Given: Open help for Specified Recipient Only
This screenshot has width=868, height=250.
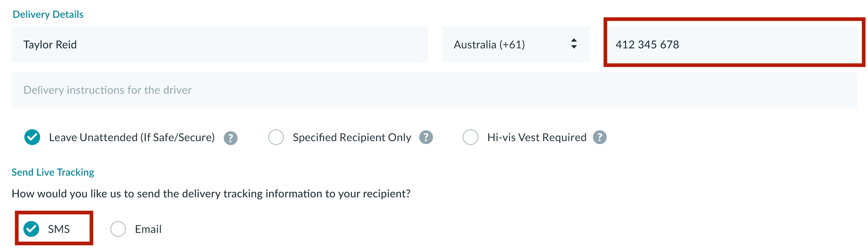Looking at the screenshot, I should tap(426, 137).
